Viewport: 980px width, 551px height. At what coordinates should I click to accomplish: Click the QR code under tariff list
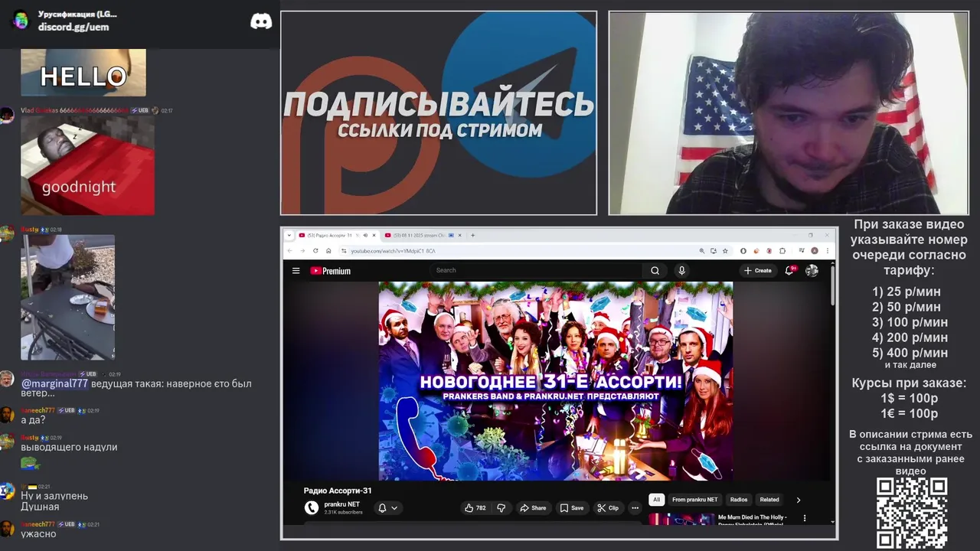click(912, 513)
